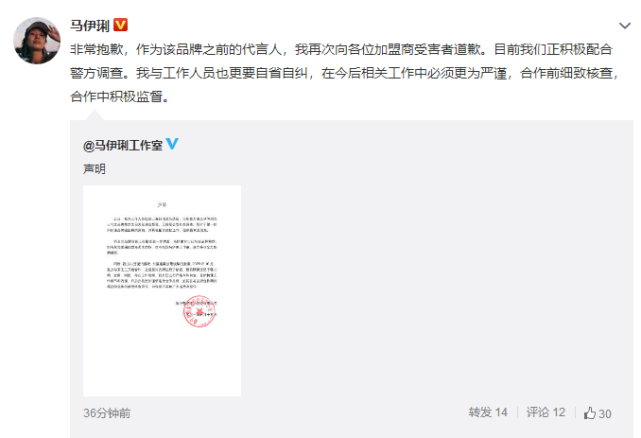Screen dimensions: 641x438
Task: Click the like count 30
Action: [x=605, y=413]
